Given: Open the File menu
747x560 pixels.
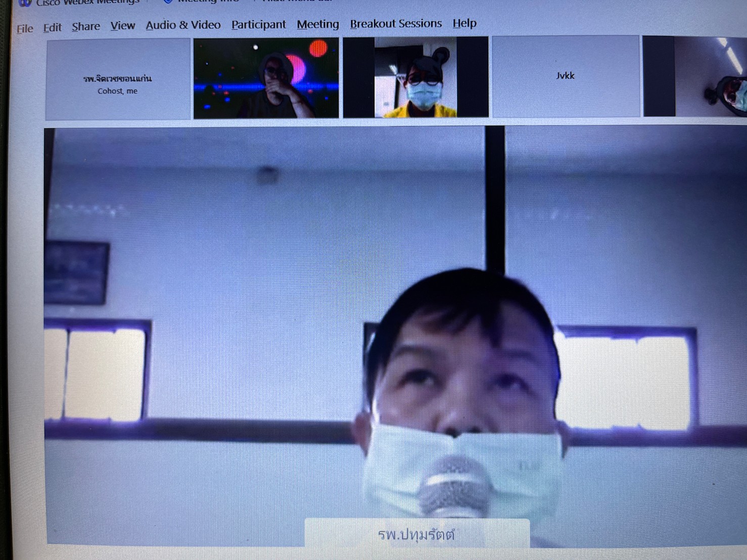Looking at the screenshot, I should 24,28.
